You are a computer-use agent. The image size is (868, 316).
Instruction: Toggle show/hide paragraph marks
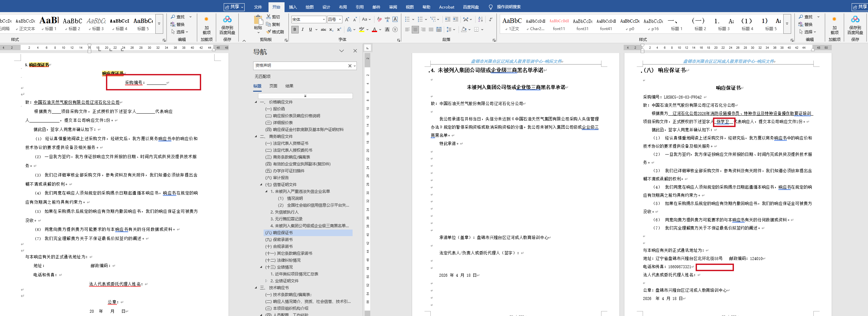click(x=491, y=20)
